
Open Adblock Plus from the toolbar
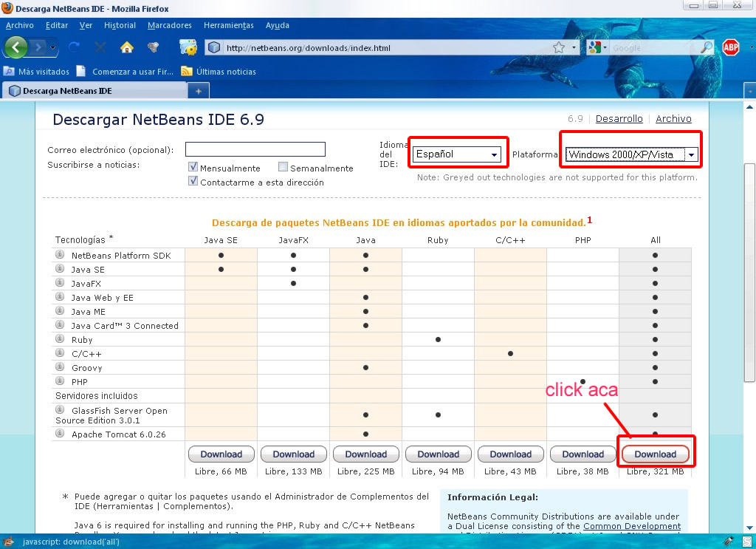click(732, 46)
